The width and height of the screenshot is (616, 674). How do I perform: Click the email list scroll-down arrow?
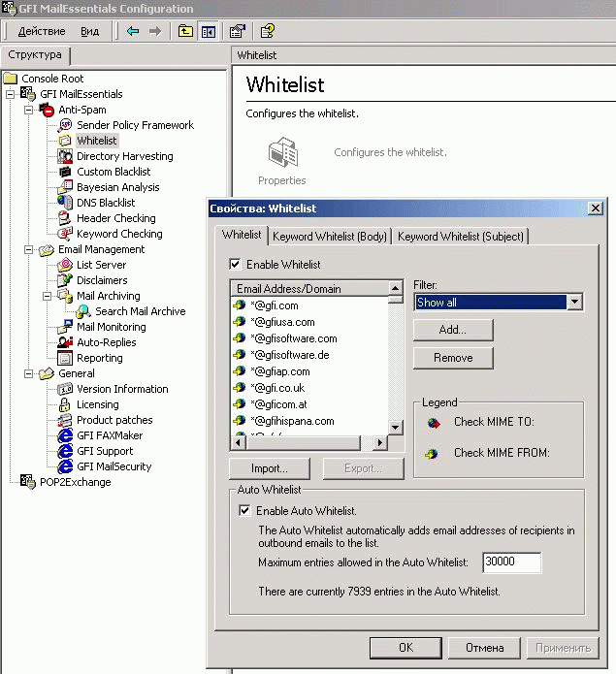tap(395, 427)
